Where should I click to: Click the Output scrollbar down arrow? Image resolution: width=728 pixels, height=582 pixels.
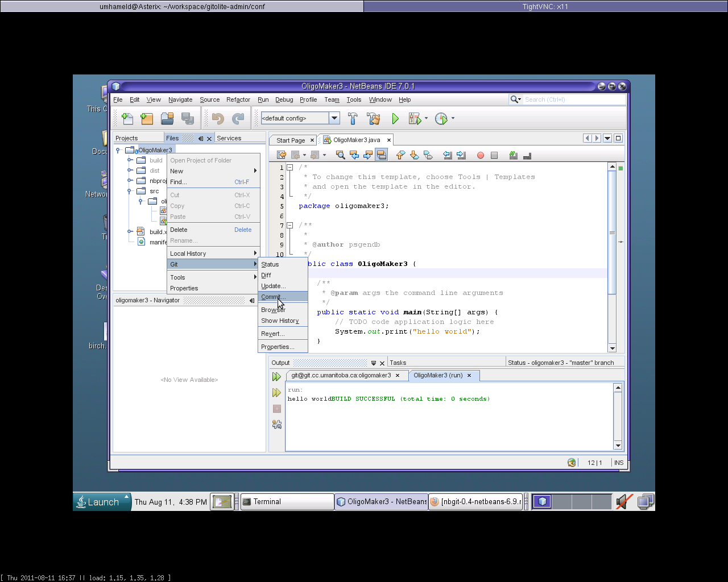[x=618, y=445]
